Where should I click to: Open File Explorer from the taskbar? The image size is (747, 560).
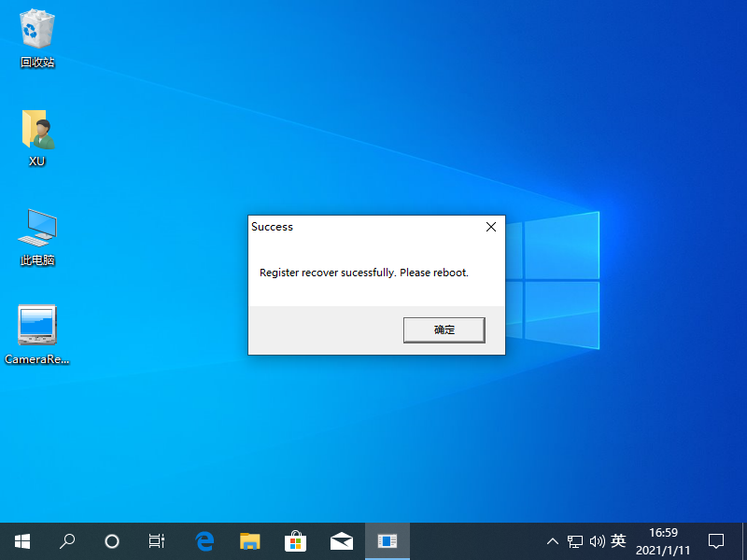coord(249,540)
